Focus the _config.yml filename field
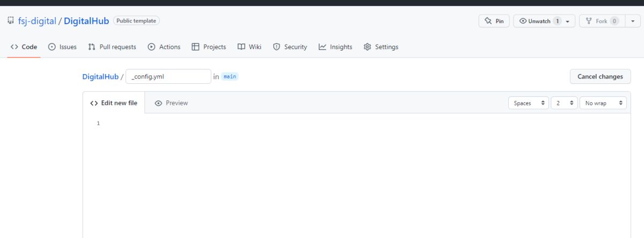Viewport: 644px width, 238px height. 169,77
